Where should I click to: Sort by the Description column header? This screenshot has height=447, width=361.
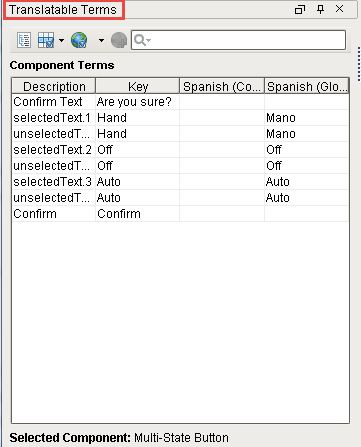click(54, 86)
